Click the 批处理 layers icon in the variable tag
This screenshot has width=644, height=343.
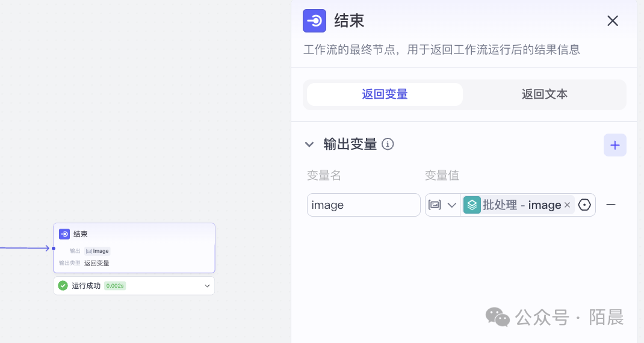tap(472, 205)
